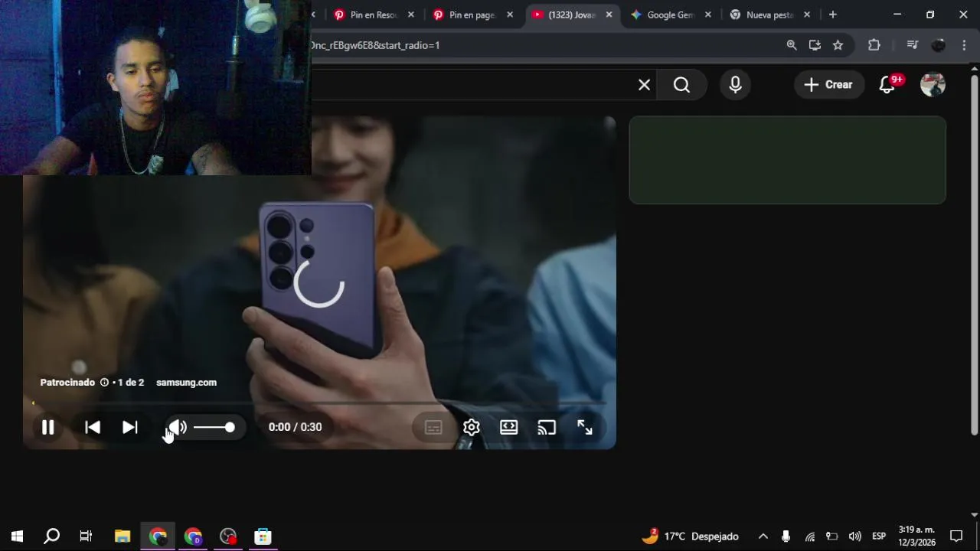Close the 'Pin en page' tab
This screenshot has width=980, height=551.
pyautogui.click(x=510, y=15)
